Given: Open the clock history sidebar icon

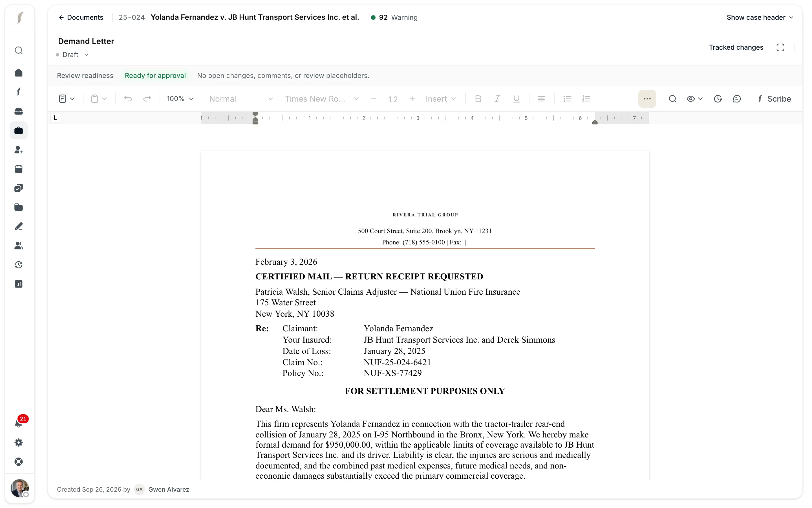Looking at the screenshot, I should point(19,265).
